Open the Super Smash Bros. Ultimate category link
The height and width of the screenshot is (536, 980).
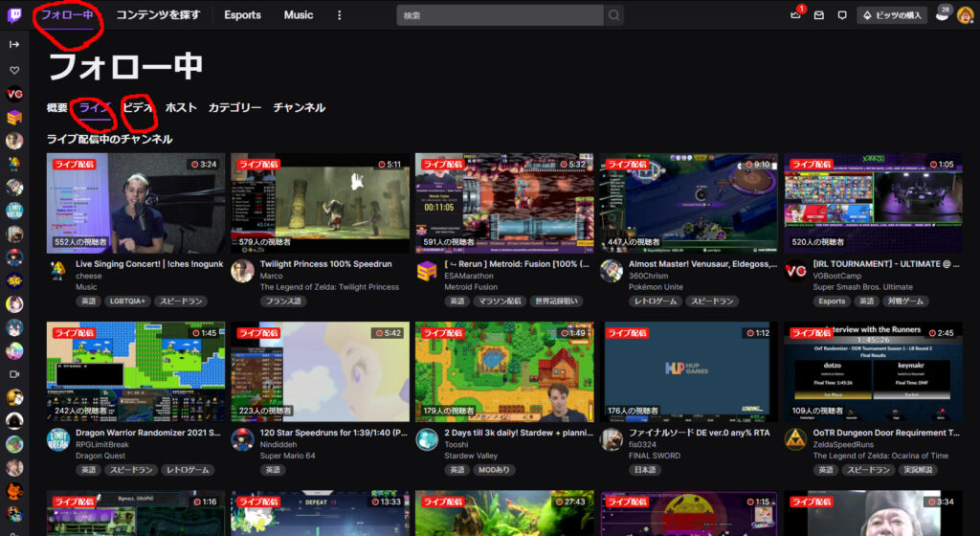click(x=862, y=287)
